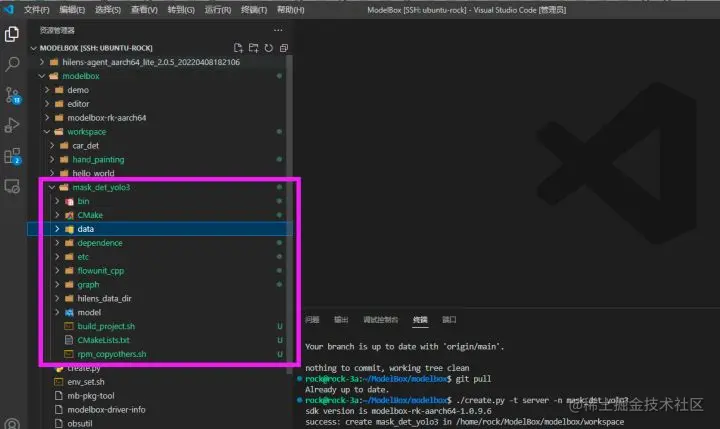The height and width of the screenshot is (429, 720).
Task: Open the build_project.sh file
Action: 106,326
